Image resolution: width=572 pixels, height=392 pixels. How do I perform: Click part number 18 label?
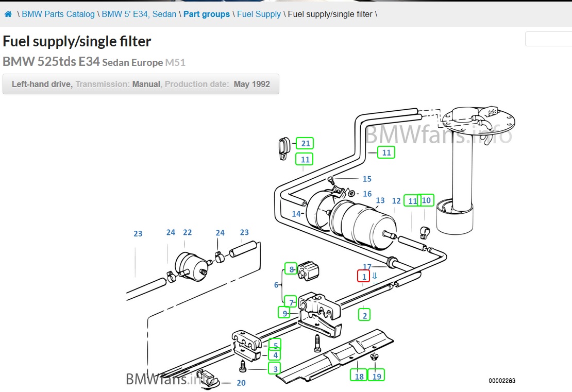[359, 376]
